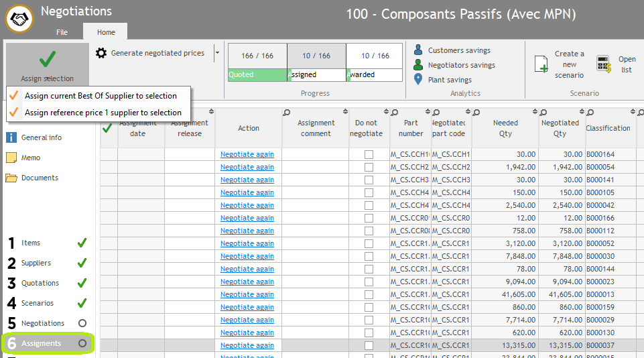Open Customers savings analytics
This screenshot has width=644, height=358.
coord(458,50)
